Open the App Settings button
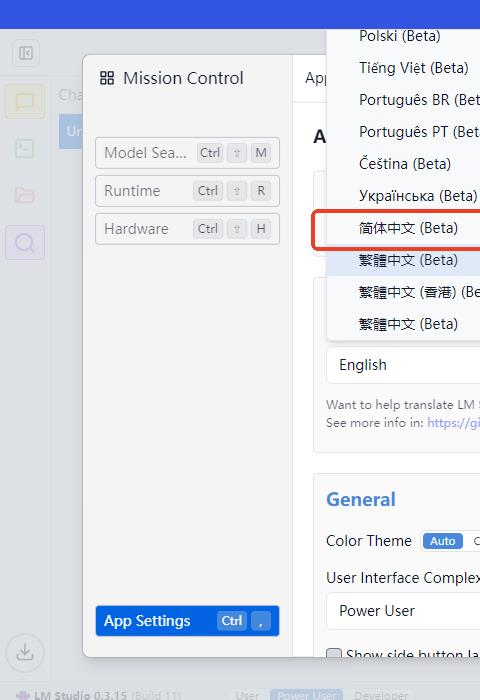 (187, 621)
